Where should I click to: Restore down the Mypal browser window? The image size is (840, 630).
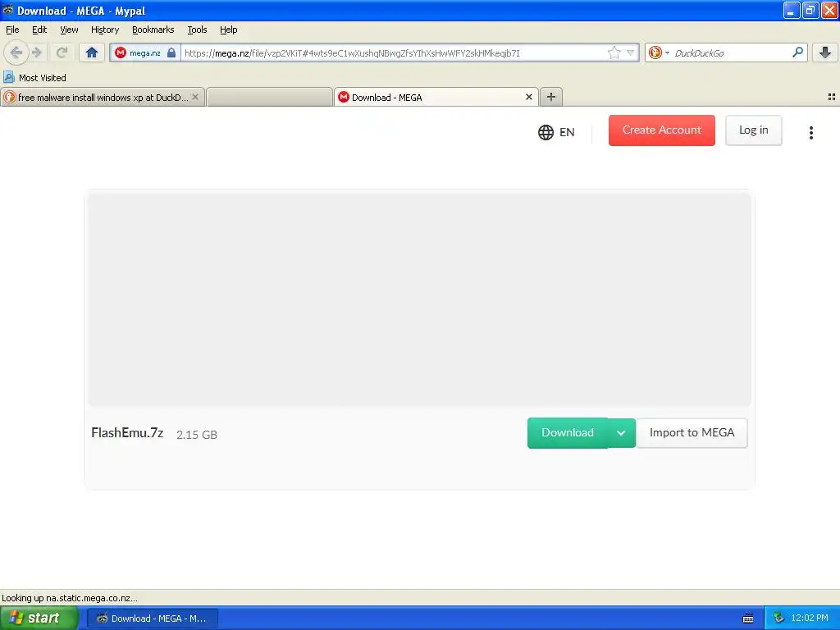[810, 10]
